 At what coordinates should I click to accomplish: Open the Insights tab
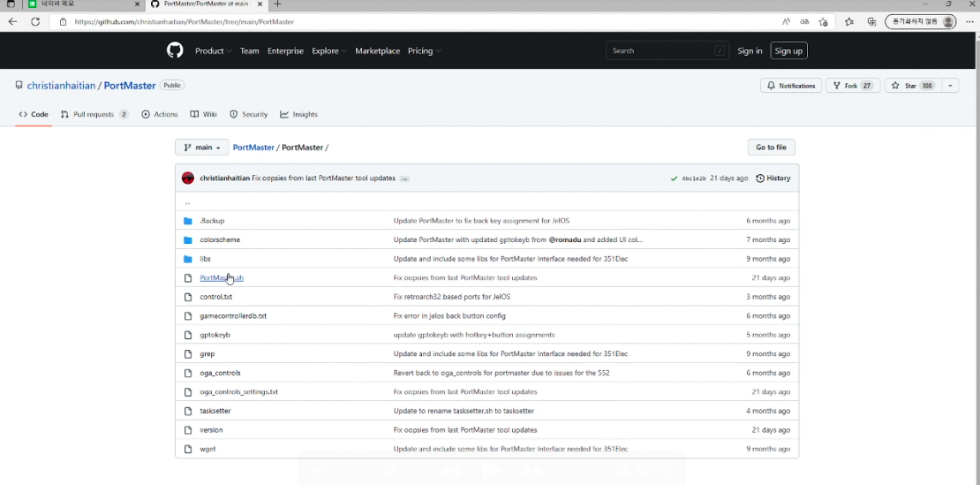pyautogui.click(x=298, y=114)
